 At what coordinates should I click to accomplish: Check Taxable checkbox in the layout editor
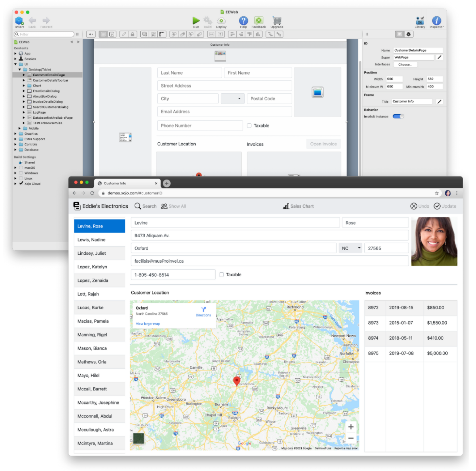point(249,126)
